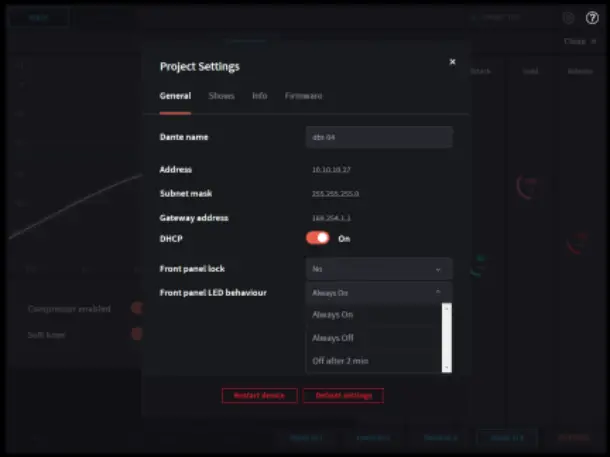Screen dimensions: 610x457
Task: Toggle the Soft knee switch
Action: coord(137,334)
